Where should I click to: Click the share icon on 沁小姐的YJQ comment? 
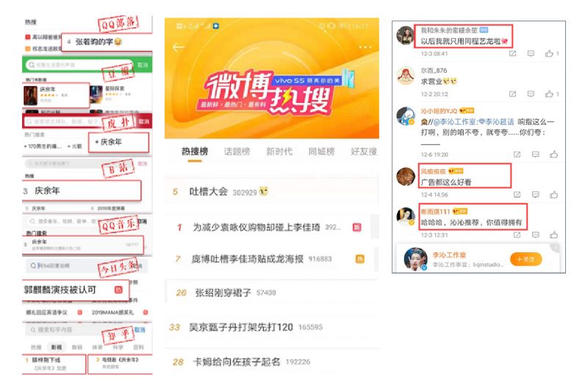pos(517,154)
